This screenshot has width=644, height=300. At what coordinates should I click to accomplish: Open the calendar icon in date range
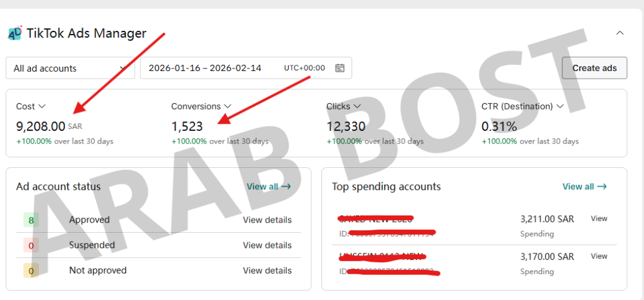tap(340, 68)
